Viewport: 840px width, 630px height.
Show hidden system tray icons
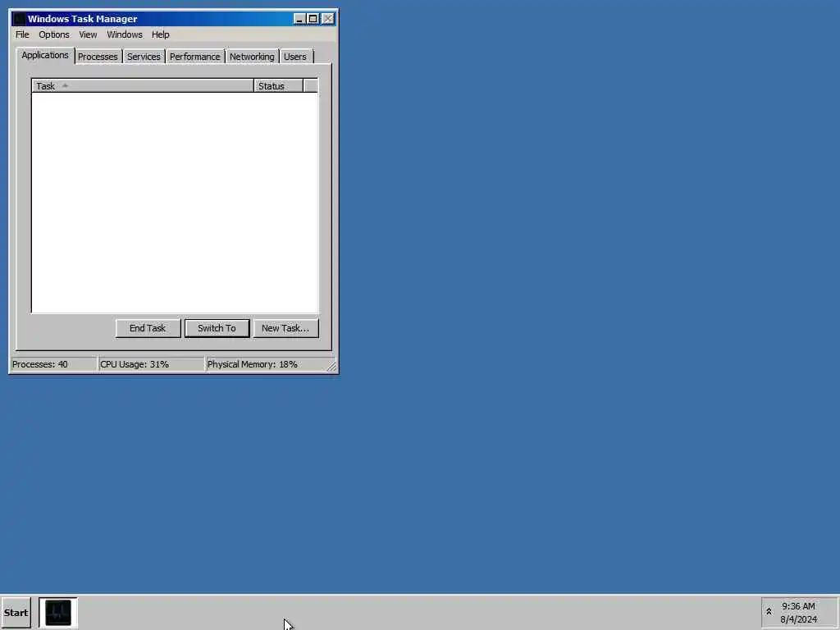[x=769, y=612]
